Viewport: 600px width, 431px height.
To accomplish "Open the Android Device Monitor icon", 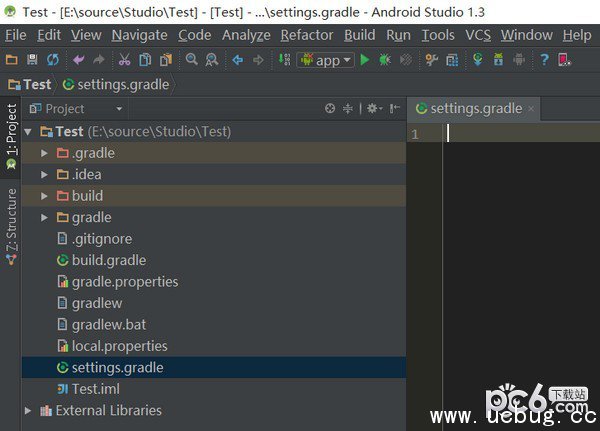I will 564,60.
